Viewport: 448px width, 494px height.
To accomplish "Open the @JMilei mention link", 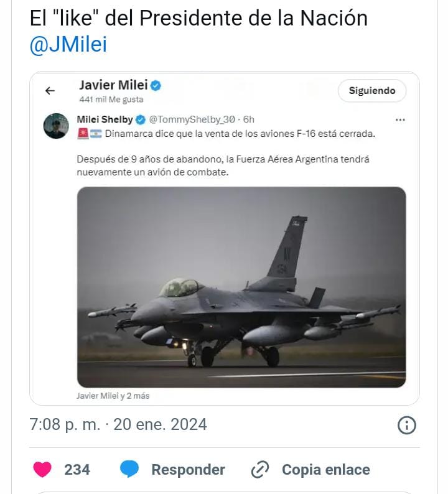I will coord(68,45).
